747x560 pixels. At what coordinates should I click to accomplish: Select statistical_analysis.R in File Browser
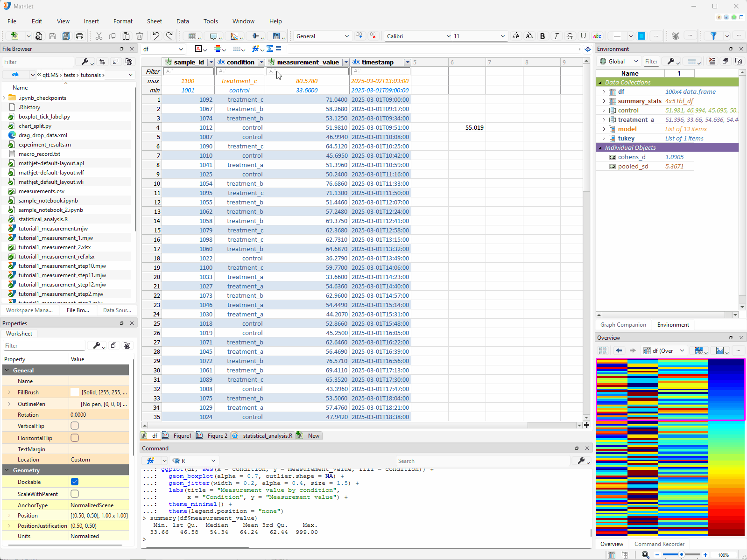coord(43,219)
